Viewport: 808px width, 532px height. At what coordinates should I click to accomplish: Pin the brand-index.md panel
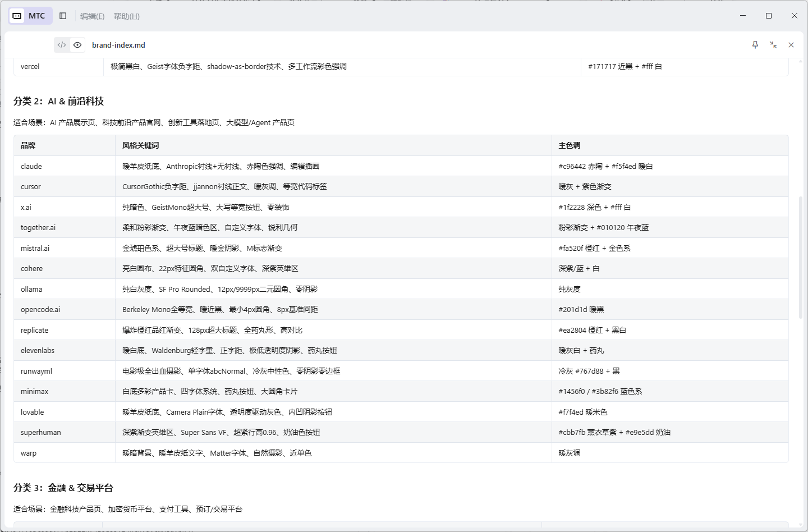click(755, 45)
